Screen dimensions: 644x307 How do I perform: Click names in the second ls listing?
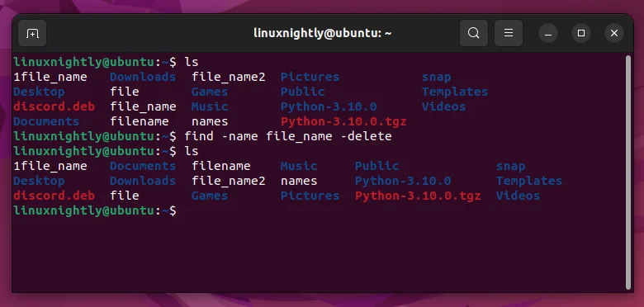[299, 181]
